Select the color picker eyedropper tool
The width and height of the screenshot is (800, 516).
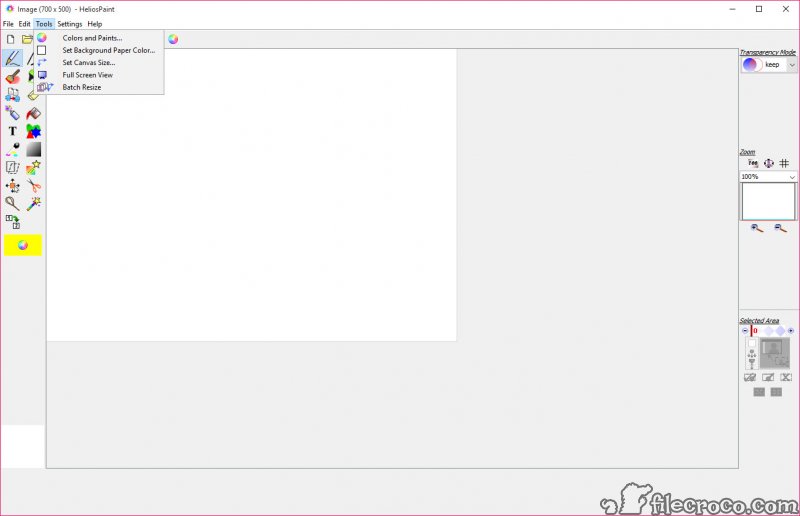(x=12, y=150)
